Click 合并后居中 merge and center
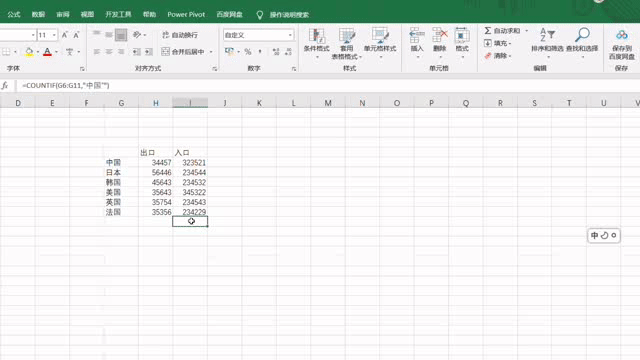The image size is (640, 360). 183,52
